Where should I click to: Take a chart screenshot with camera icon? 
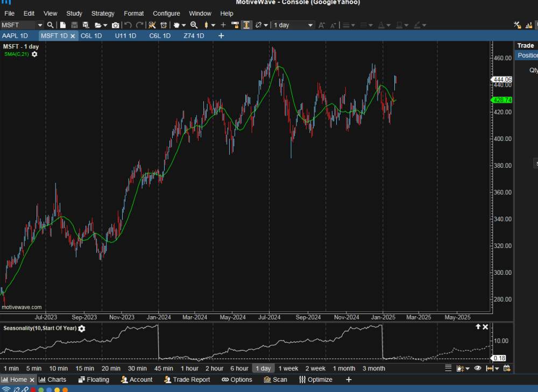click(115, 25)
